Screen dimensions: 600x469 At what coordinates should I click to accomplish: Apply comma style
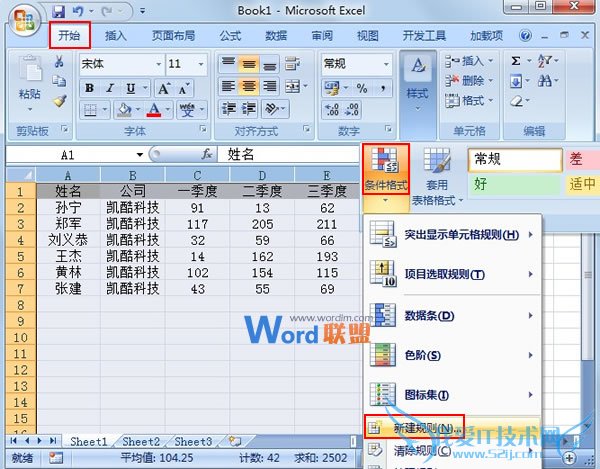pyautogui.click(x=383, y=88)
